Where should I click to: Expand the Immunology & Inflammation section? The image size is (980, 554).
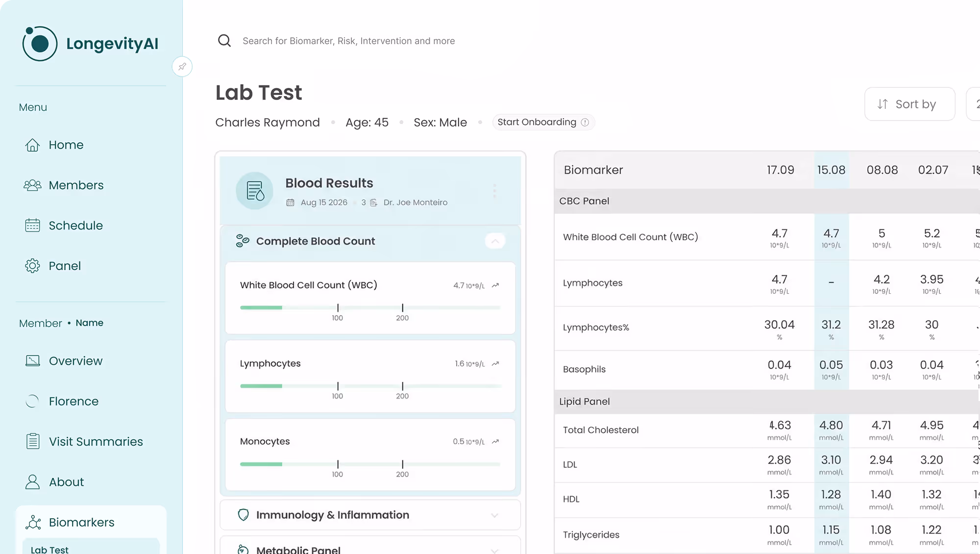pos(495,515)
